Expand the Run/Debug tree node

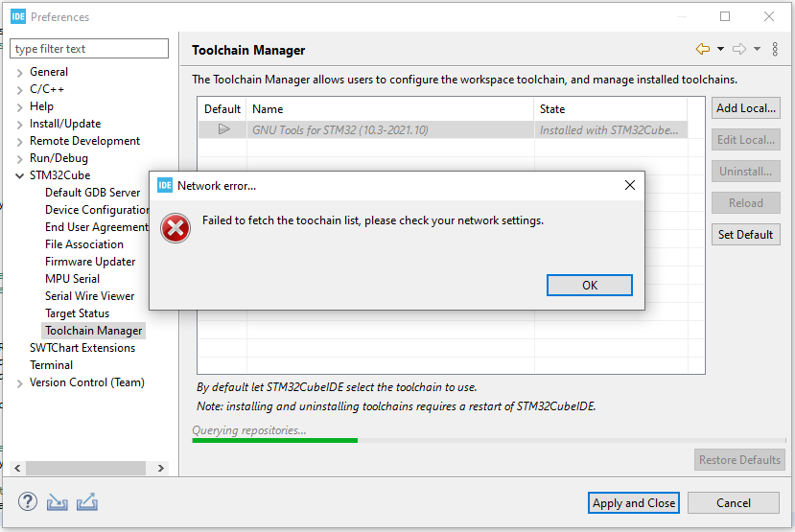pyautogui.click(x=19, y=159)
